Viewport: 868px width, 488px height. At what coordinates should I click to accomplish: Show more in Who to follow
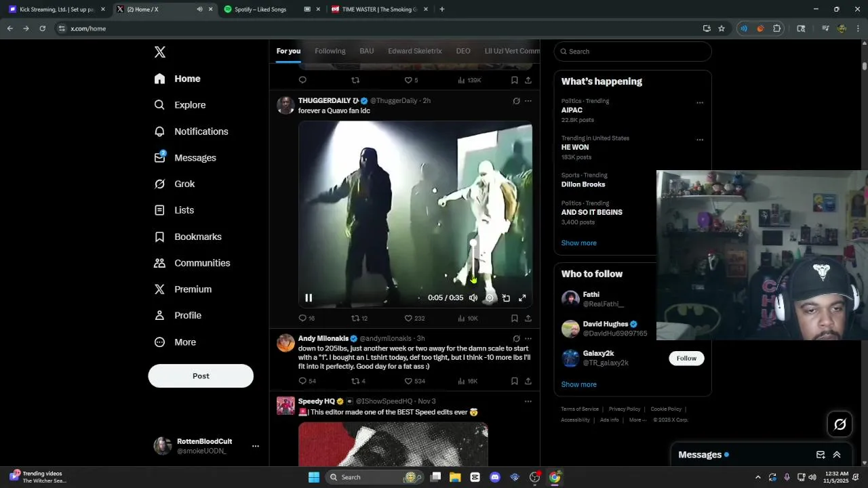(578, 384)
